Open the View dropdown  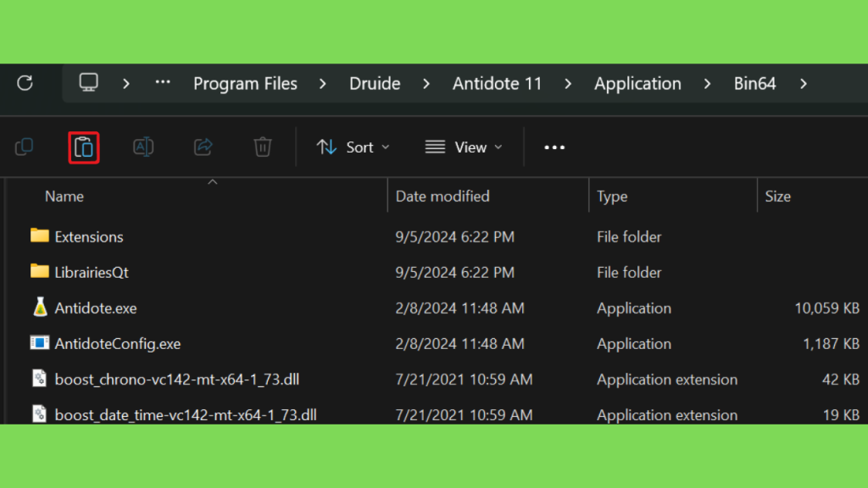[x=464, y=147]
